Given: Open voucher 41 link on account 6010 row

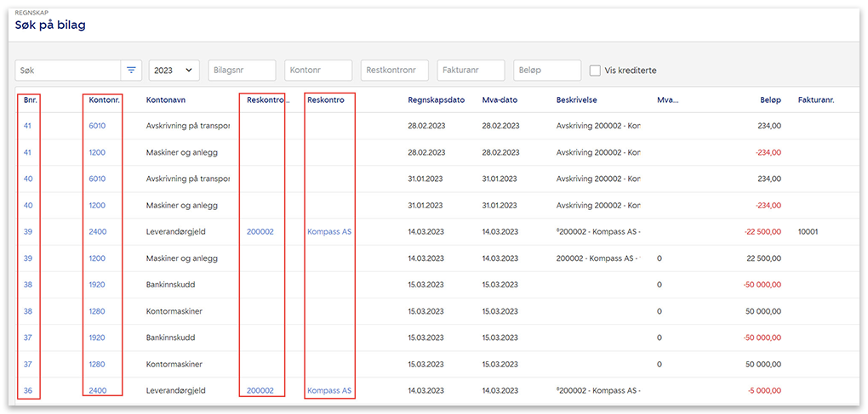Looking at the screenshot, I should [27, 126].
